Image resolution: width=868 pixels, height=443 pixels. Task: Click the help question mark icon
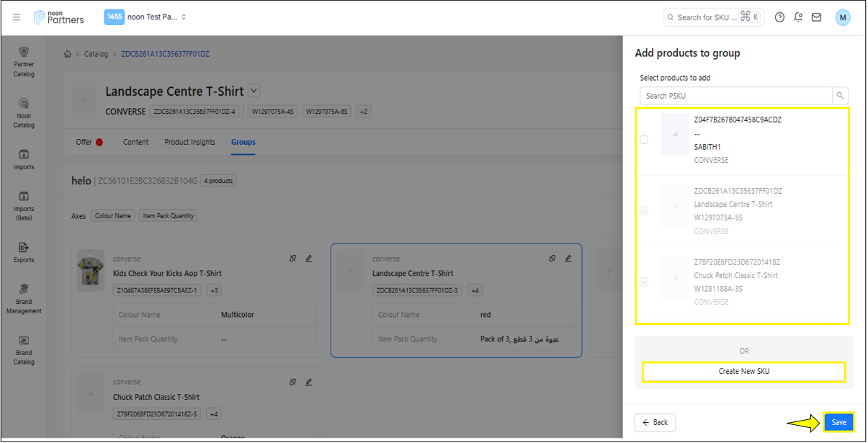[x=779, y=17]
